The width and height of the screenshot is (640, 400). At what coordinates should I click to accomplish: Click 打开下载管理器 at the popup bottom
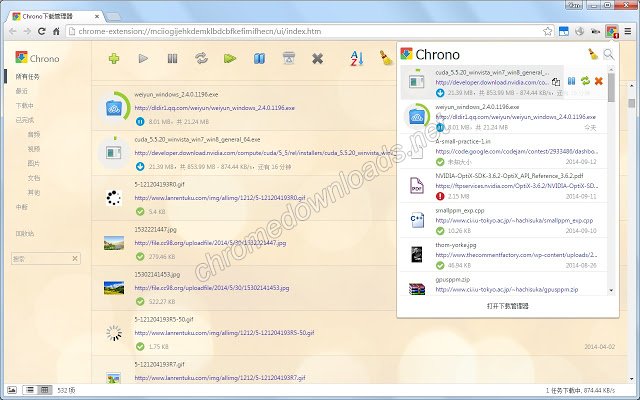(507, 306)
